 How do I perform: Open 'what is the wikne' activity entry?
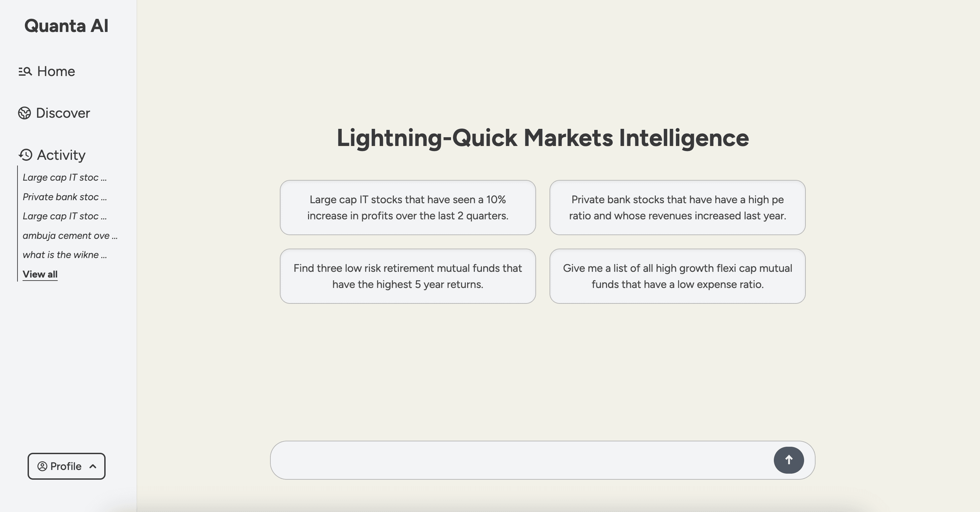pos(64,255)
